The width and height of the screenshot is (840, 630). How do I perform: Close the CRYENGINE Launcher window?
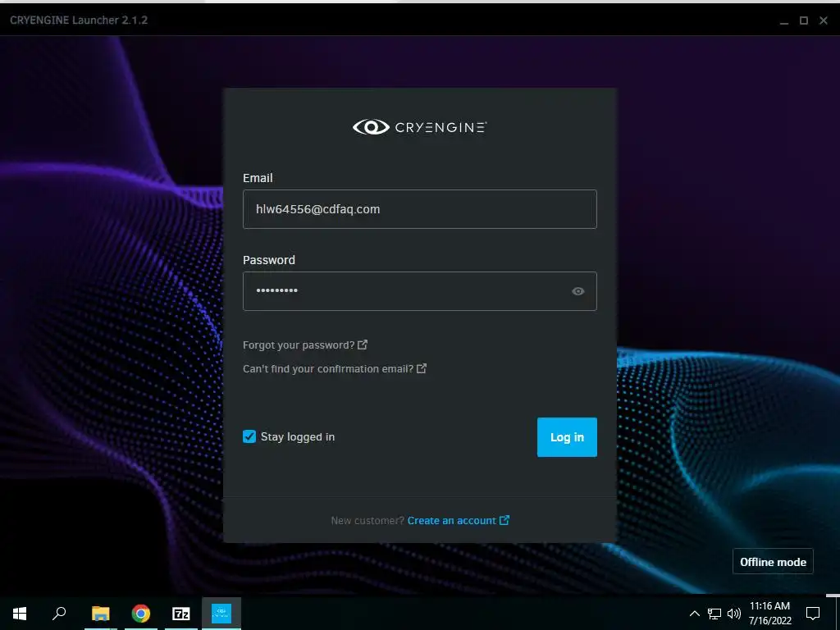tap(824, 21)
